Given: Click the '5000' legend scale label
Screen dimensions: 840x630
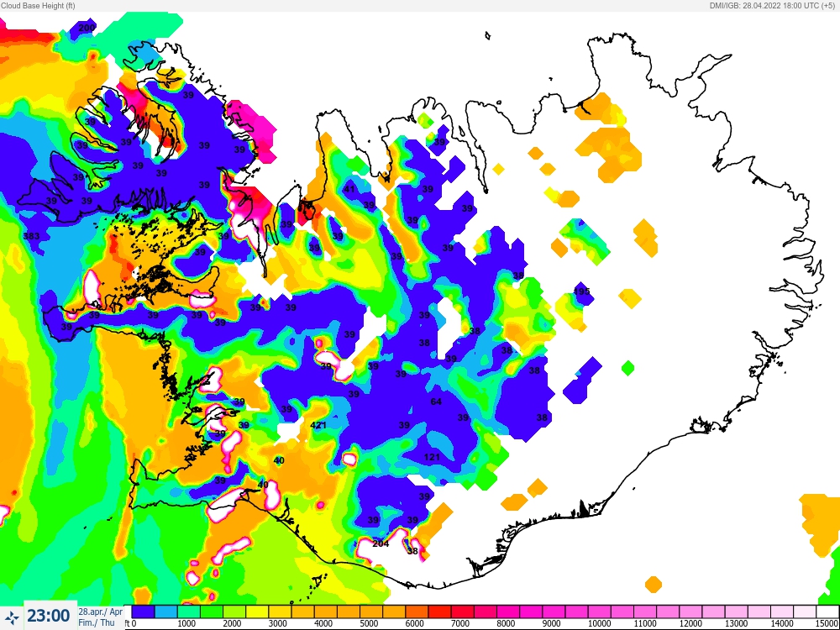Looking at the screenshot, I should pyautogui.click(x=369, y=623).
